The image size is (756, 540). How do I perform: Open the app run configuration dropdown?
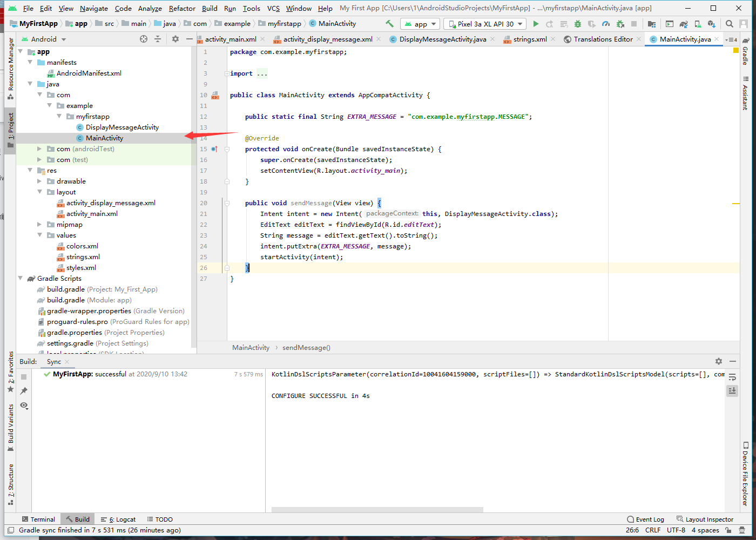coord(420,24)
